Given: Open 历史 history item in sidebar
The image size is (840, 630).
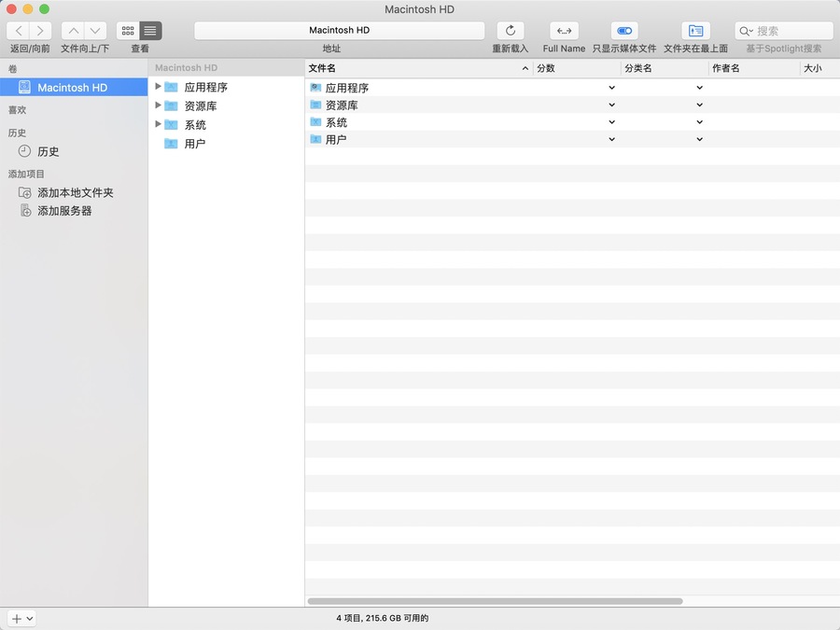Looking at the screenshot, I should pyautogui.click(x=49, y=151).
